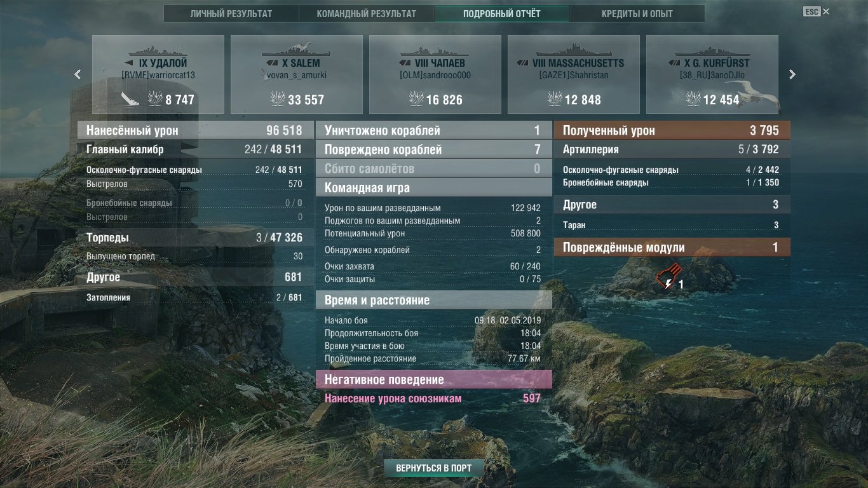Click the Massachusetts ship silhouette icon
868x488 pixels.
point(574,50)
